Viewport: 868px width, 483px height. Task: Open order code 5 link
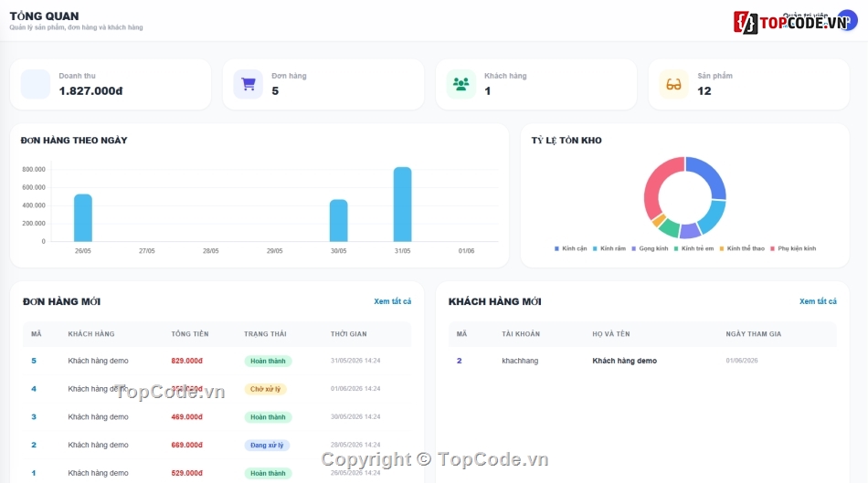click(34, 361)
